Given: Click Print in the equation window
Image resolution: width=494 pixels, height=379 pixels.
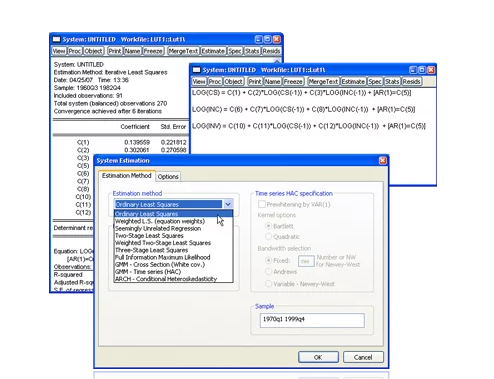Looking at the screenshot, I should [x=255, y=81].
